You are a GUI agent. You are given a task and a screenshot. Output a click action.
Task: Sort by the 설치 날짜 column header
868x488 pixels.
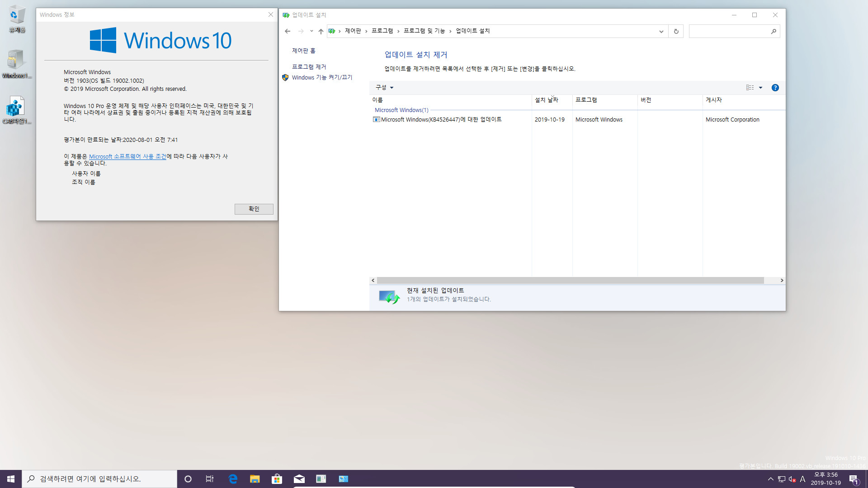coord(552,100)
